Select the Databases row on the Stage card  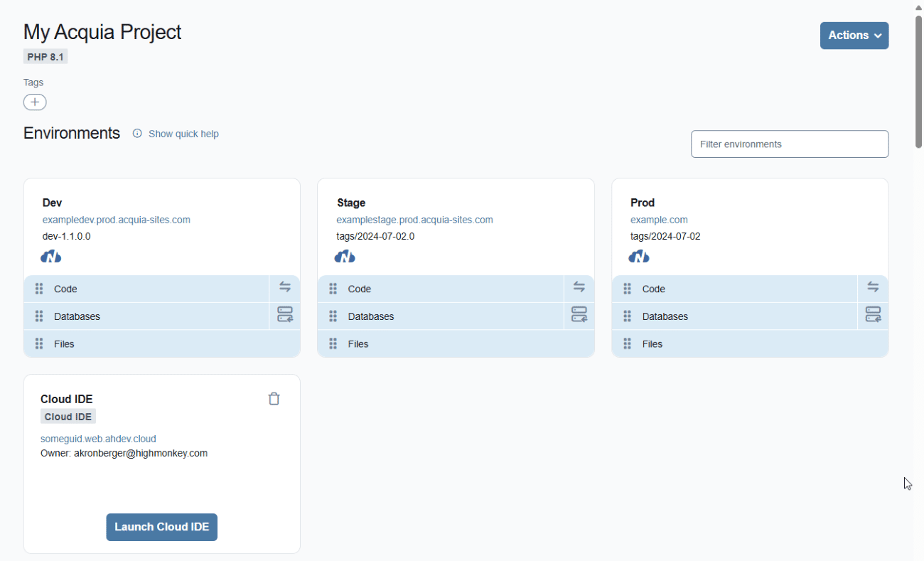click(371, 316)
